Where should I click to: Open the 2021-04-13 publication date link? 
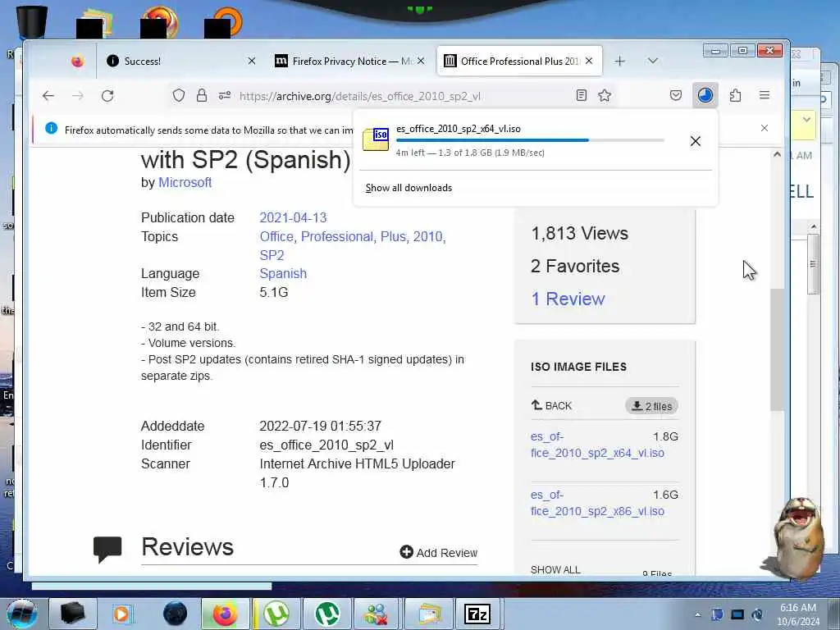(293, 217)
